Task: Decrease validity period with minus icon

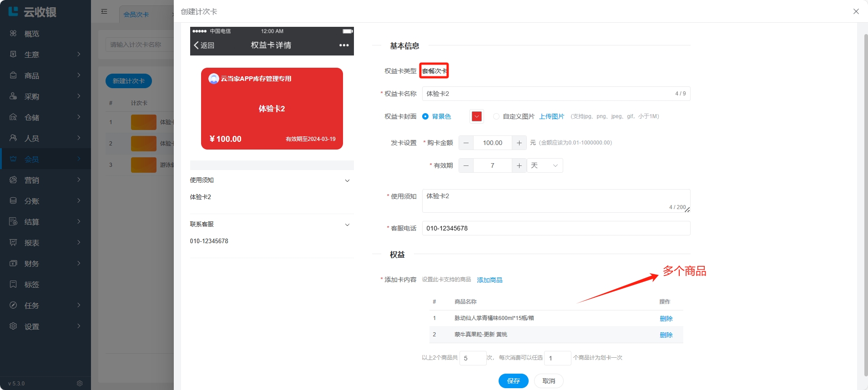Action: 466,165
